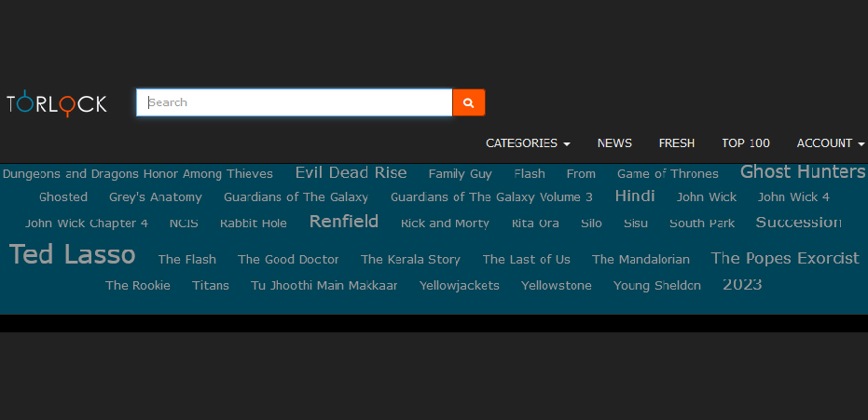Open the From tag
Image resolution: width=868 pixels, height=420 pixels.
click(x=581, y=174)
